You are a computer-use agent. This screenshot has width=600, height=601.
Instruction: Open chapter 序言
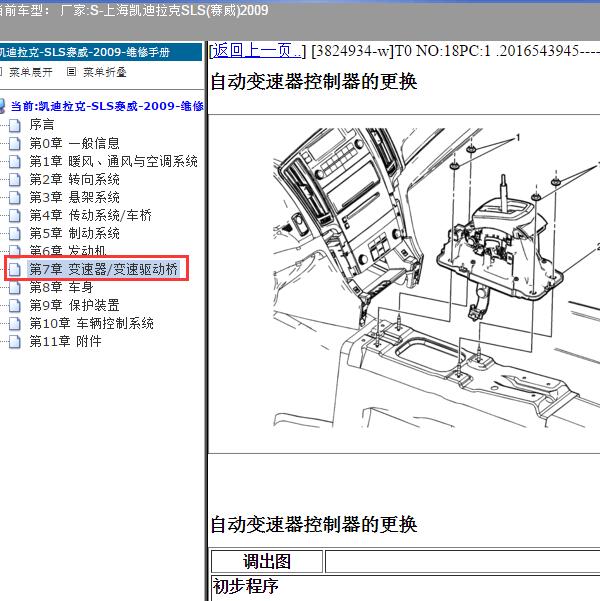coord(42,125)
